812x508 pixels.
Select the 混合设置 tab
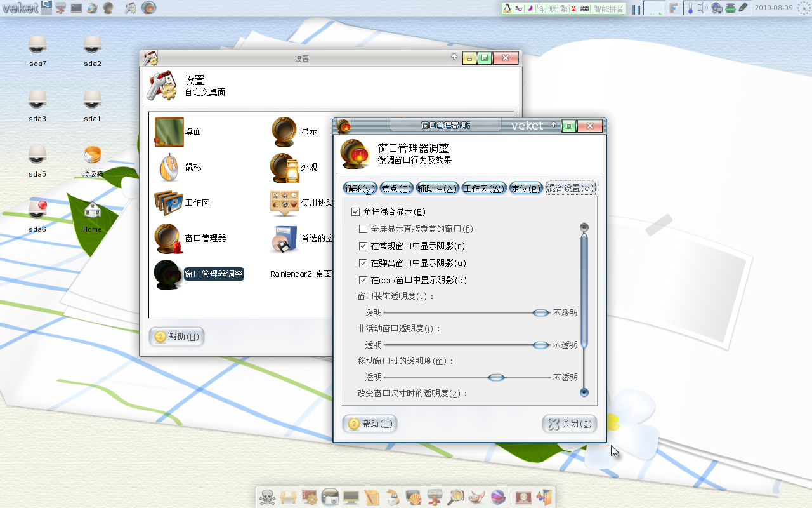pyautogui.click(x=570, y=188)
